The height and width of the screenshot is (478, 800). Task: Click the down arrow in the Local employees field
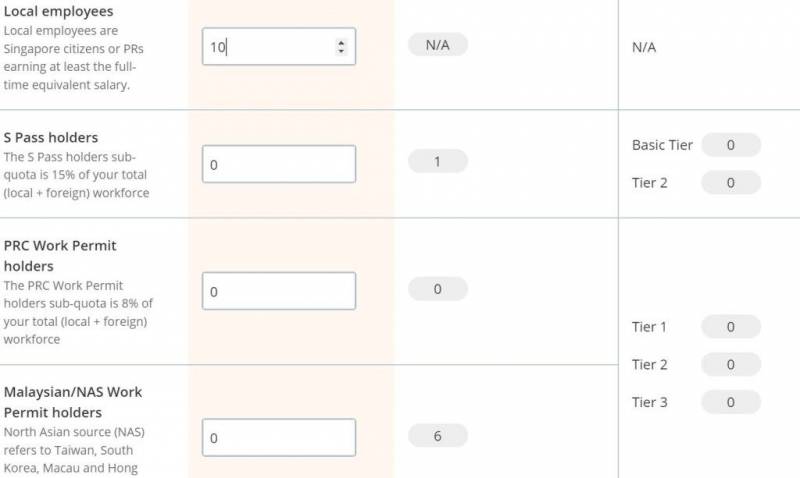pyautogui.click(x=341, y=51)
